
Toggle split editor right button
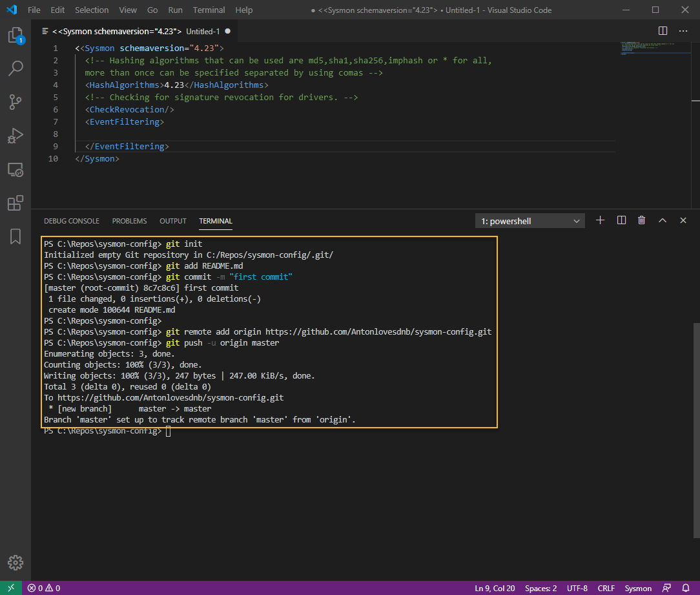click(x=663, y=31)
